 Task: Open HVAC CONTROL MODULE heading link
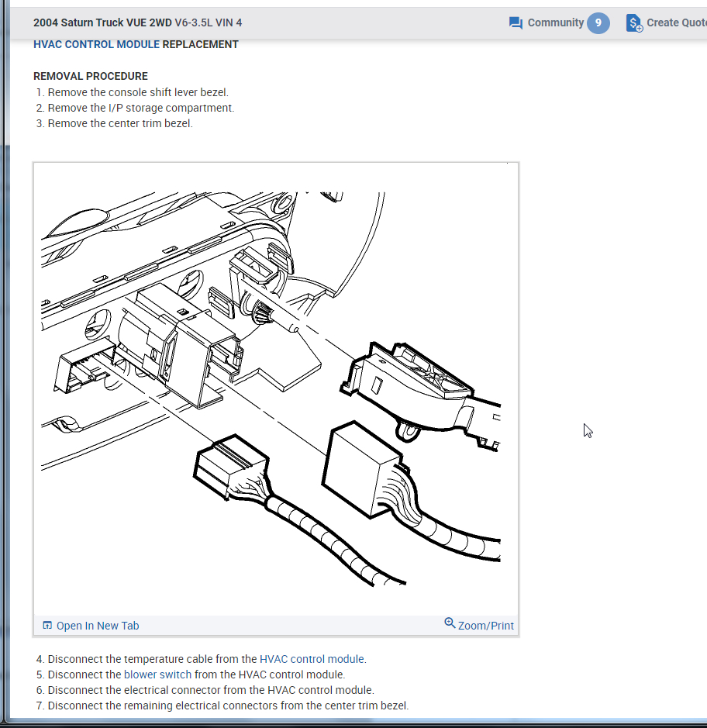point(97,44)
